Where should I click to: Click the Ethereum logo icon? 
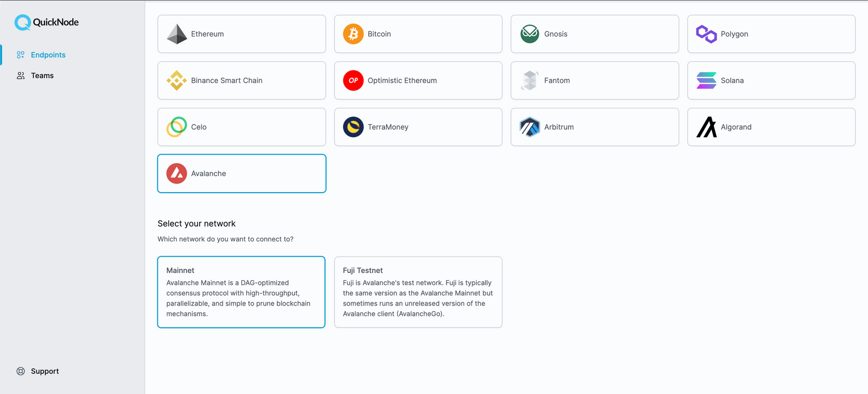(x=176, y=34)
